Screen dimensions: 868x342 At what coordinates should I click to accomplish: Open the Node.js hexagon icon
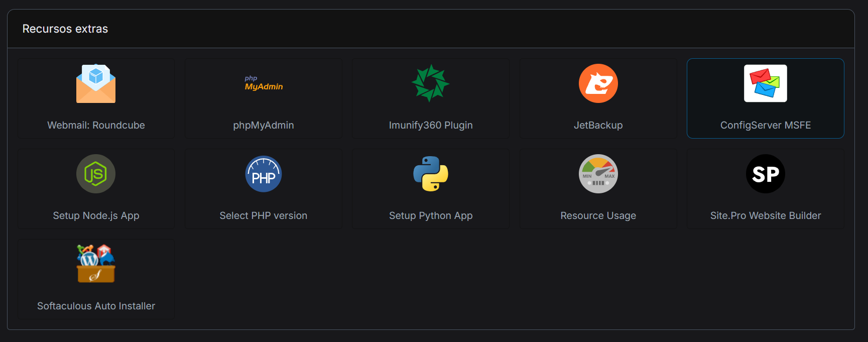(x=96, y=174)
